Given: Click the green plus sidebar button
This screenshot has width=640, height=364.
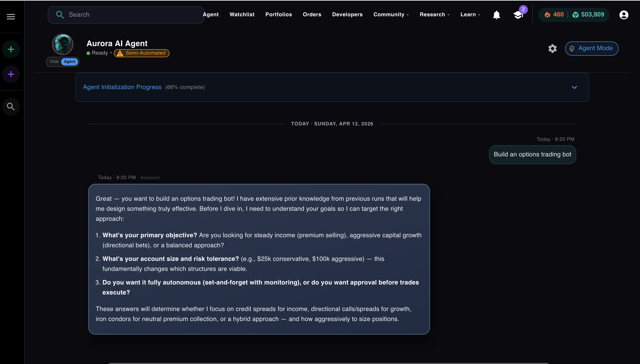Looking at the screenshot, I should (x=11, y=49).
